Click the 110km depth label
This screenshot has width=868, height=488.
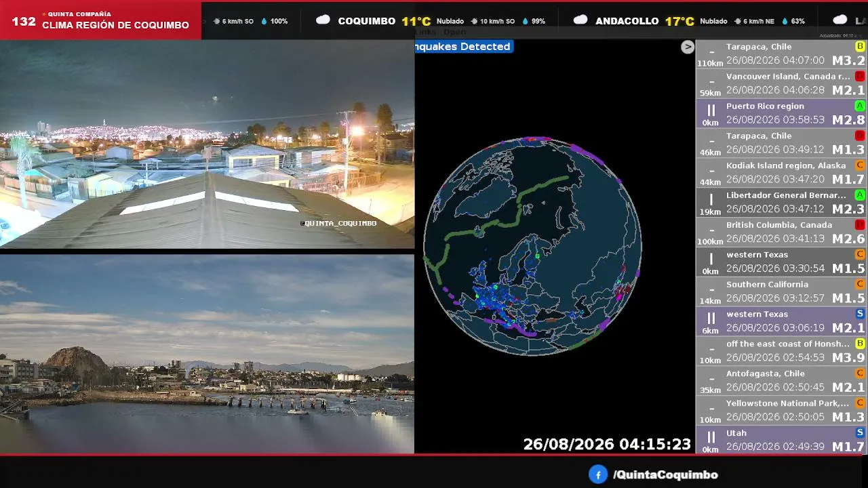710,64
